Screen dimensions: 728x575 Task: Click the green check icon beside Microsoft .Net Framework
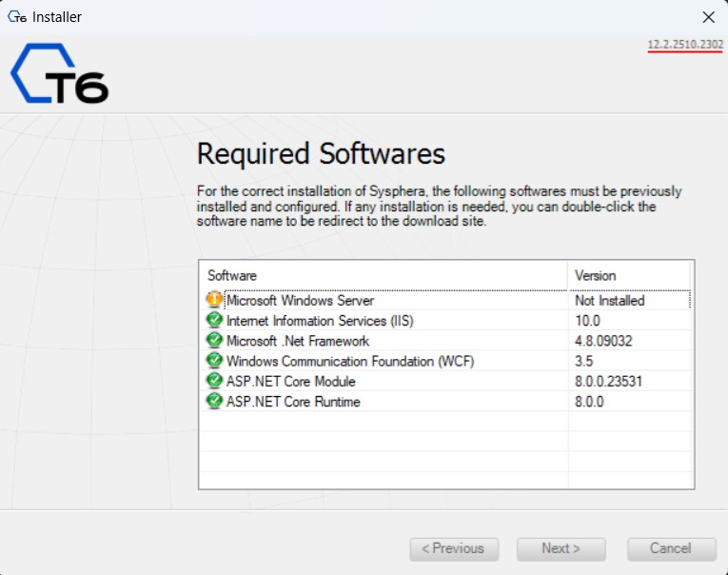(214, 341)
